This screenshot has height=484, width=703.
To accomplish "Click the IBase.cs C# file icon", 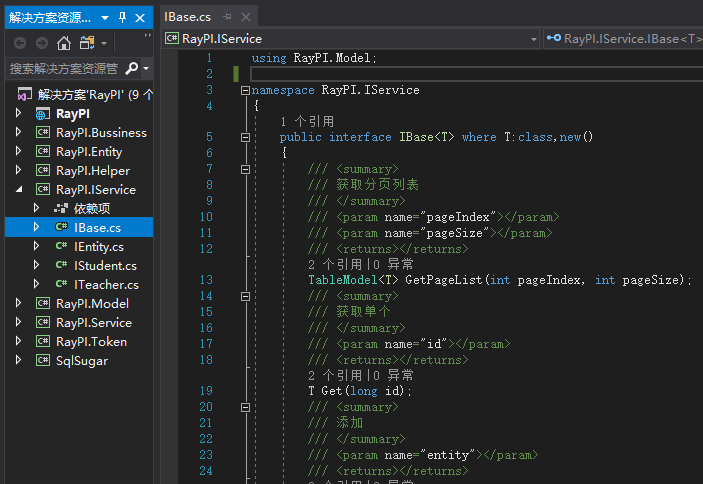I will (x=61, y=227).
